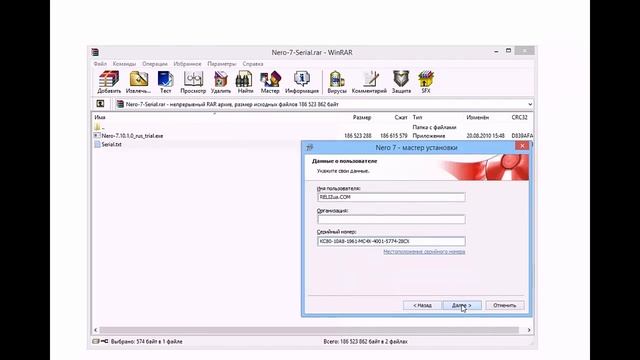This screenshot has height=360, width=640.
Task: Click the Комментарий (Comment) toolbar icon
Action: [369, 82]
